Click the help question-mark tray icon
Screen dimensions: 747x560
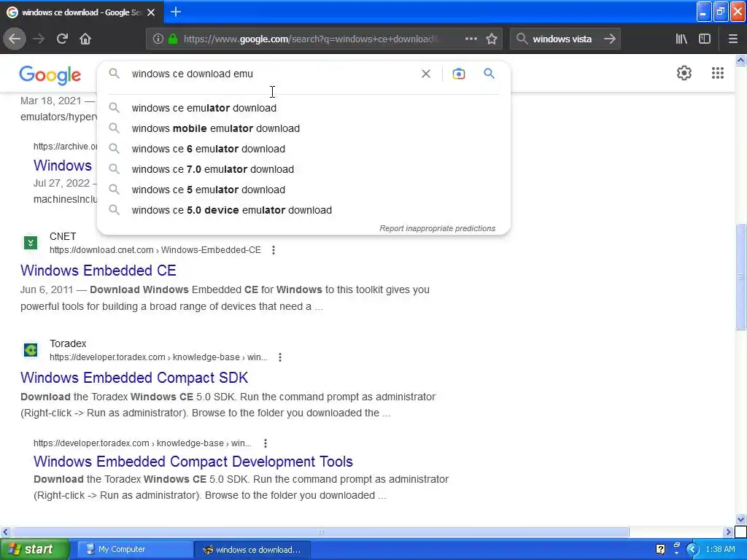click(660, 550)
